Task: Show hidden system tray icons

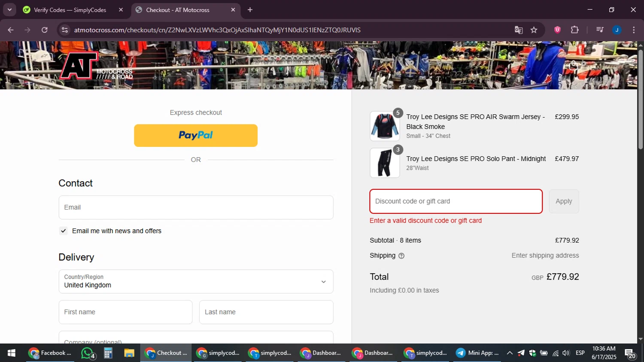Action: [510, 353]
